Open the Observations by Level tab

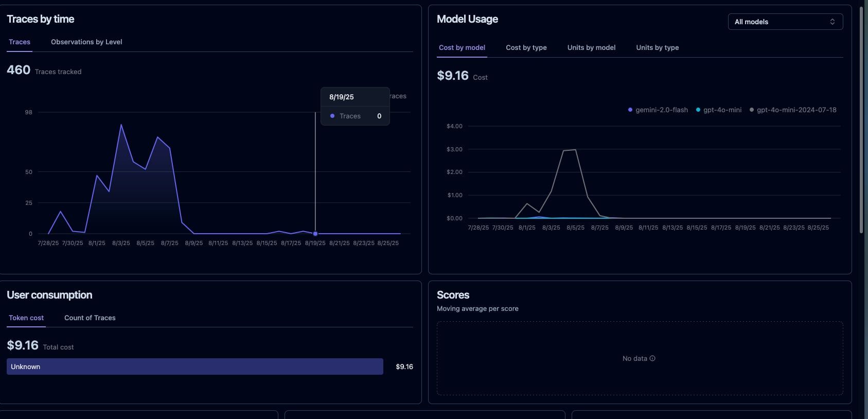(x=86, y=42)
